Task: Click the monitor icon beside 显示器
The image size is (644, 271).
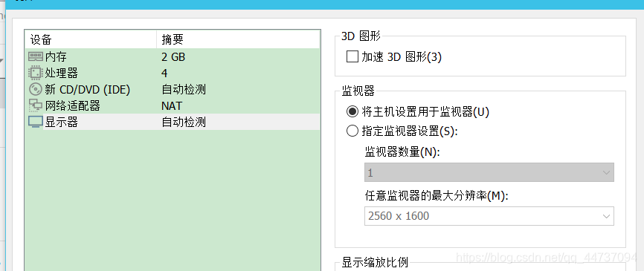Action: click(35, 123)
